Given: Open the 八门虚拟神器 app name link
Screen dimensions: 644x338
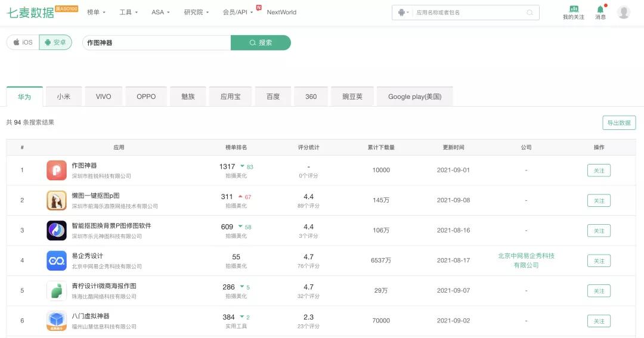Looking at the screenshot, I should pyautogui.click(x=91, y=316).
